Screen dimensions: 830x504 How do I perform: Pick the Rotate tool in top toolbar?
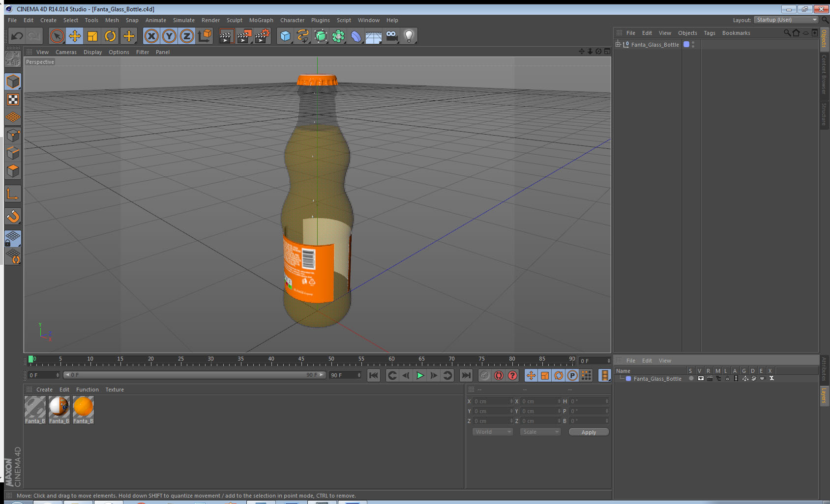tap(110, 36)
